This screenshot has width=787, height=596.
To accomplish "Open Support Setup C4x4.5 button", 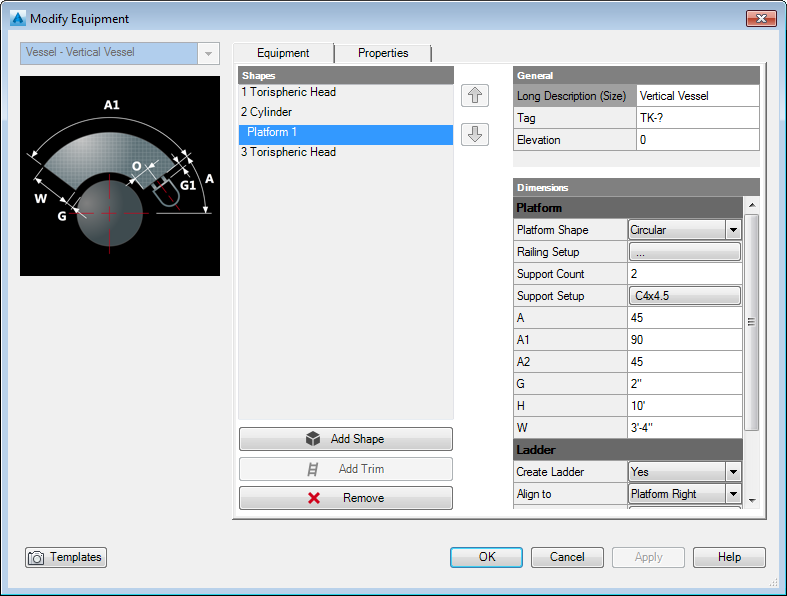I will click(685, 296).
